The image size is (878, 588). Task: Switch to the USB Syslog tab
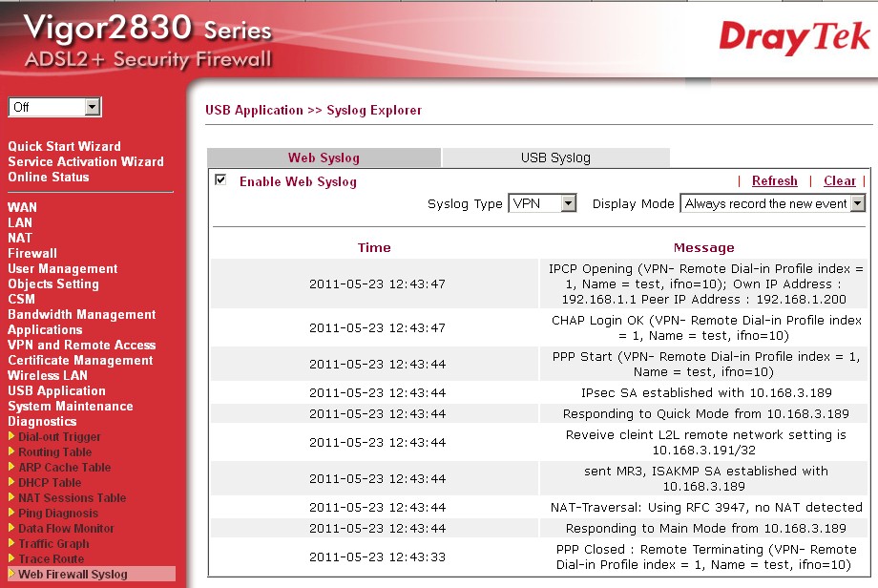pyautogui.click(x=555, y=157)
